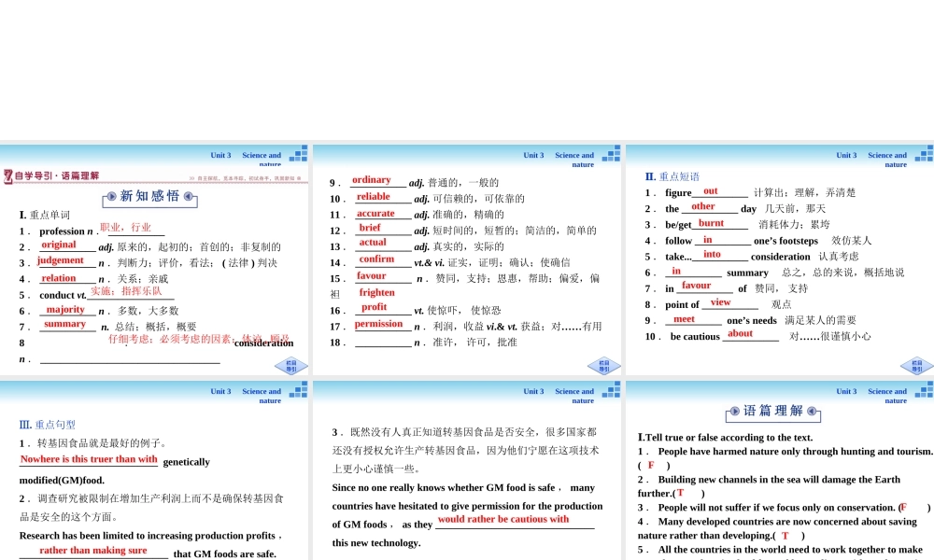Click the red answer 'majority'
Screen dimensions: 934x560
pos(65,310)
